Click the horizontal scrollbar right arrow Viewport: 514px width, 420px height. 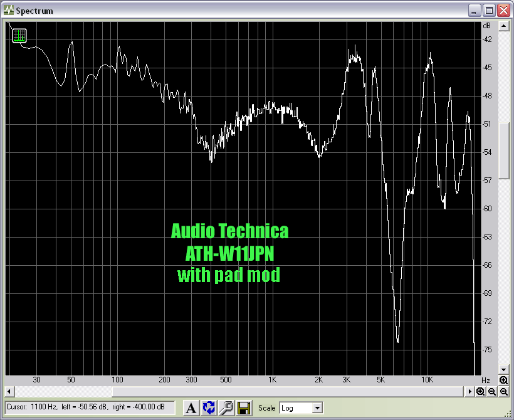[x=469, y=391]
